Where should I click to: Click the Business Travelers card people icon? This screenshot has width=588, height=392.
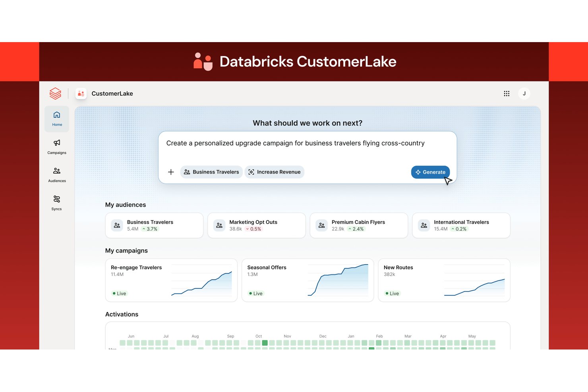coord(117,225)
